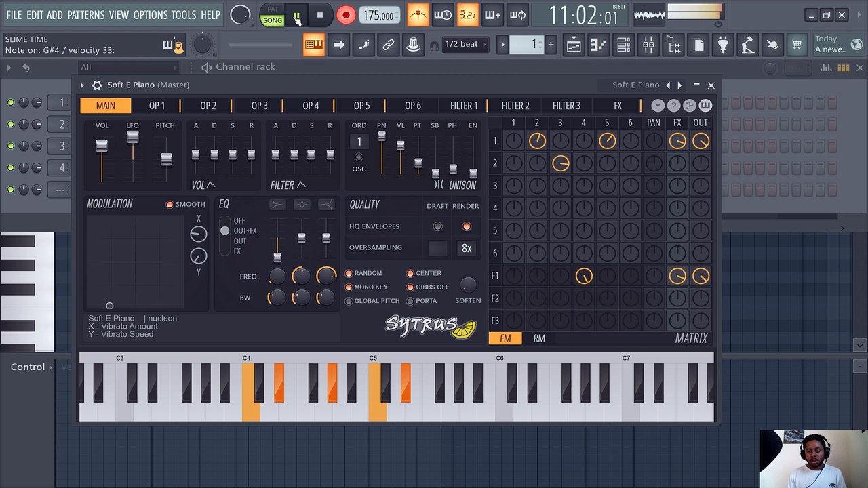Arm the red record button

click(346, 15)
